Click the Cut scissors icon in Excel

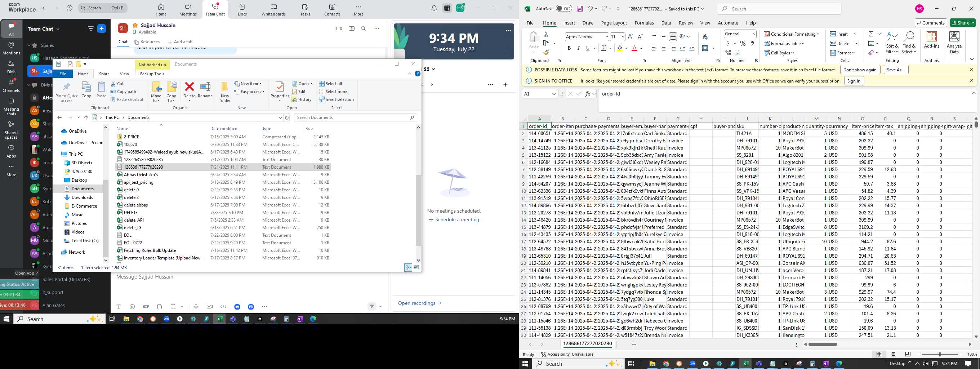tap(546, 34)
